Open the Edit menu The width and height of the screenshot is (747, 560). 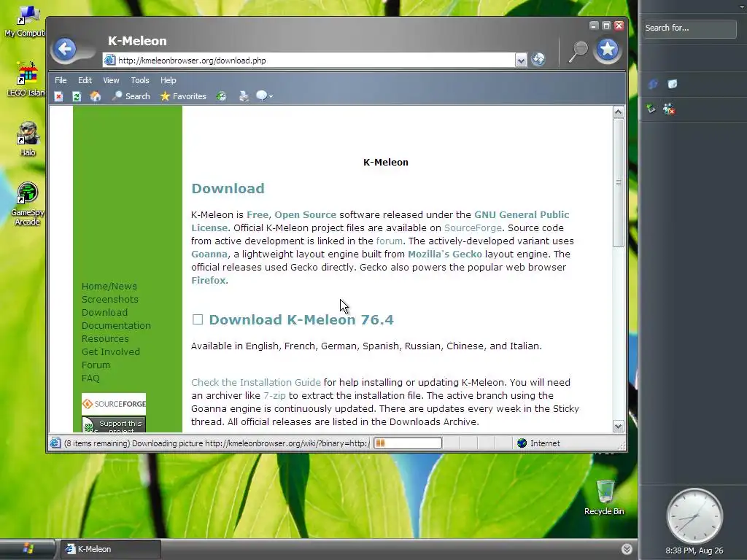coord(85,80)
